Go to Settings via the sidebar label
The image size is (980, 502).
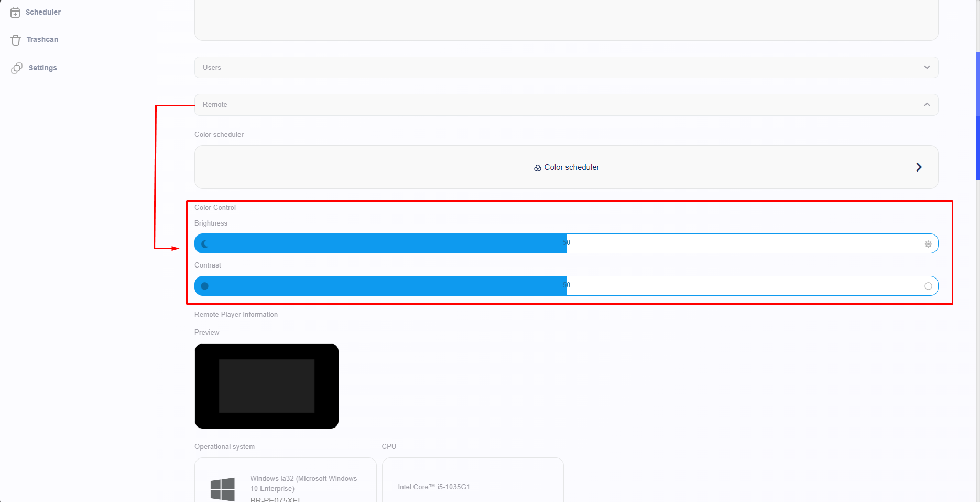click(x=43, y=68)
